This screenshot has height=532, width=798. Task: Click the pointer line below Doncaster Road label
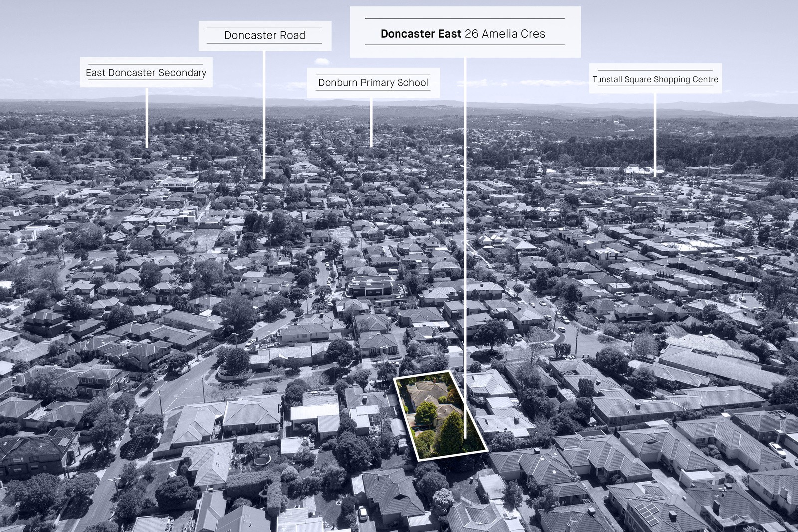coord(264,115)
